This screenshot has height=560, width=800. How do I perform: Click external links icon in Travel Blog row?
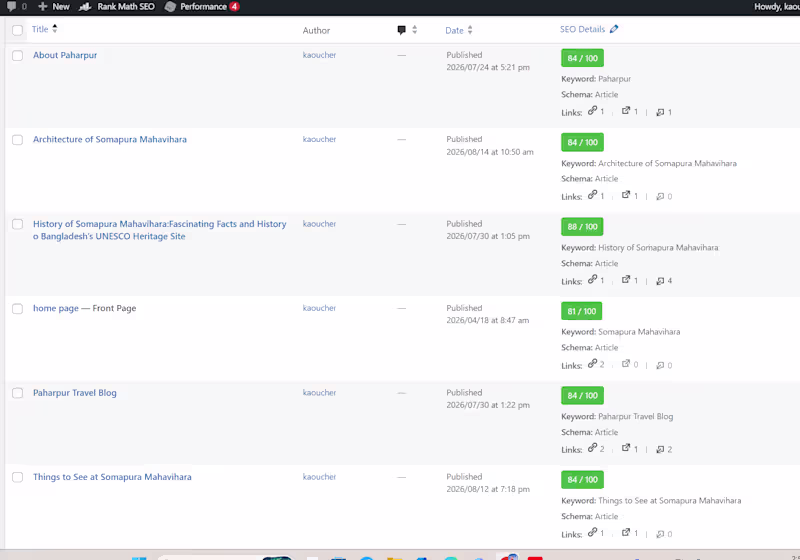pyautogui.click(x=626, y=448)
